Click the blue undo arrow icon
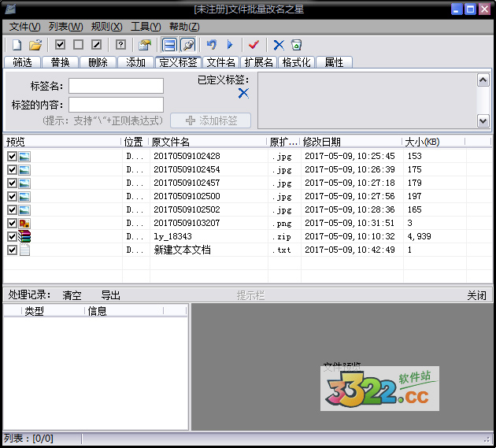496x448 pixels. click(x=211, y=45)
